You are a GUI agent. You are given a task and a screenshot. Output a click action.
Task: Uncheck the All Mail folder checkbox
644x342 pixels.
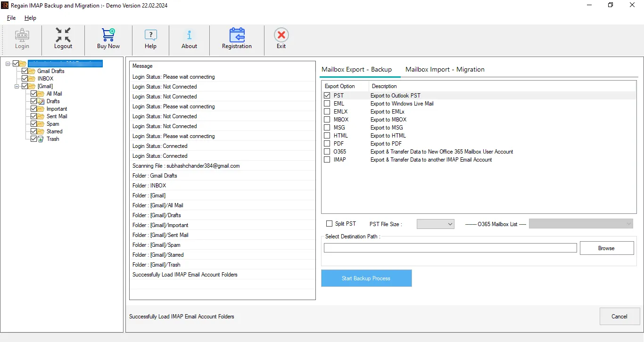pyautogui.click(x=34, y=94)
